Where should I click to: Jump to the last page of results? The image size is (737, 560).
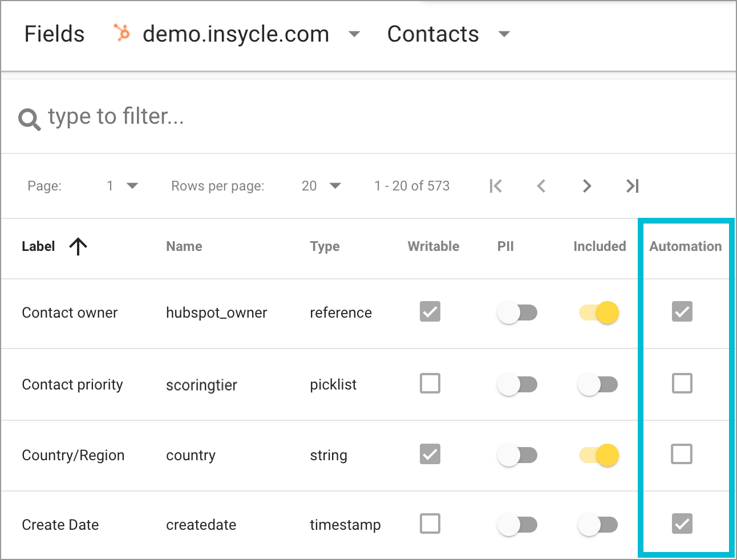[x=632, y=185]
